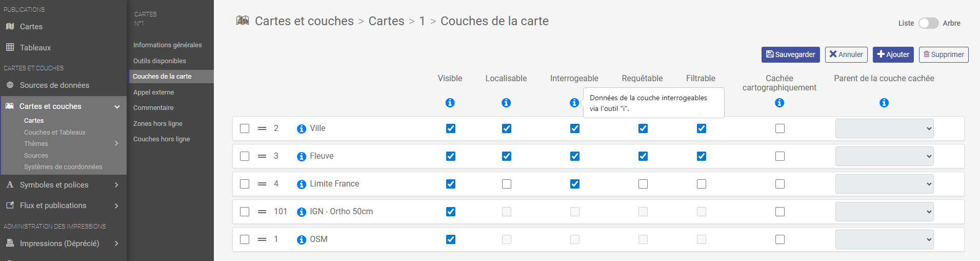
Task: Click the Cartes breadcrumb link
Action: click(386, 21)
